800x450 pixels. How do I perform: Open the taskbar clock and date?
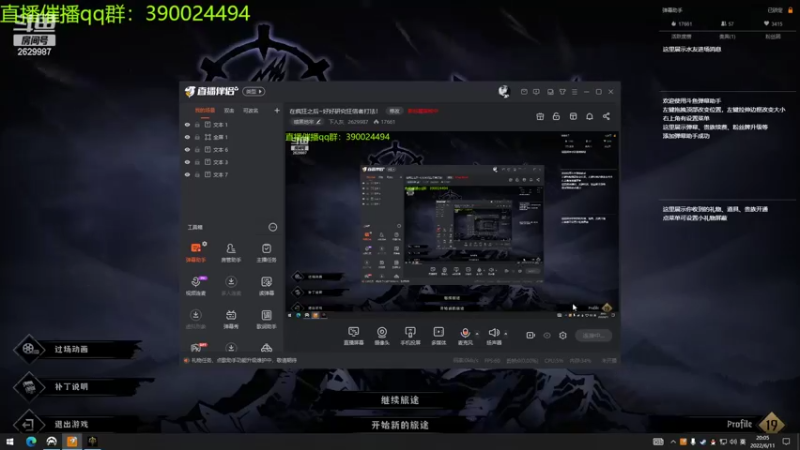[762, 442]
